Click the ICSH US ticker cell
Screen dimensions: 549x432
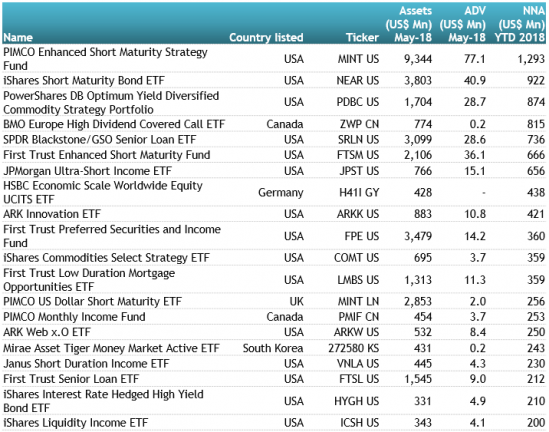pyautogui.click(x=360, y=423)
